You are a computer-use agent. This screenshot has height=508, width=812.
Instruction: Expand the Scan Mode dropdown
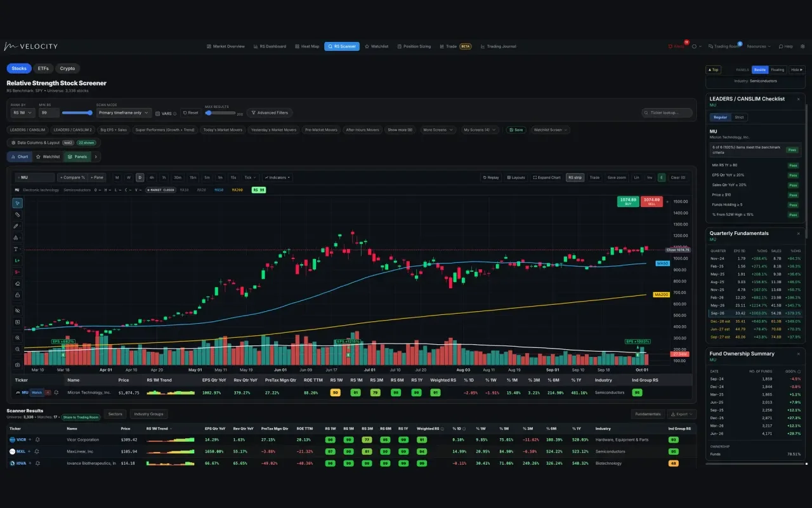point(124,113)
